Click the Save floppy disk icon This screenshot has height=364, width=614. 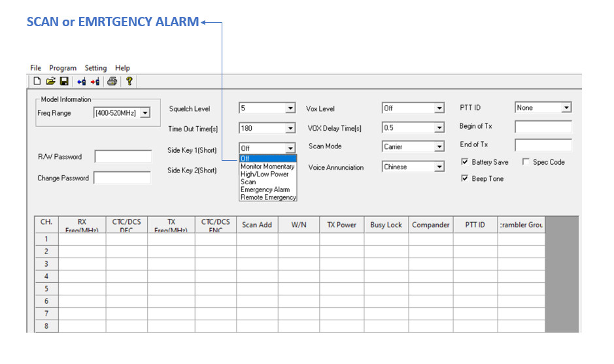coord(64,82)
